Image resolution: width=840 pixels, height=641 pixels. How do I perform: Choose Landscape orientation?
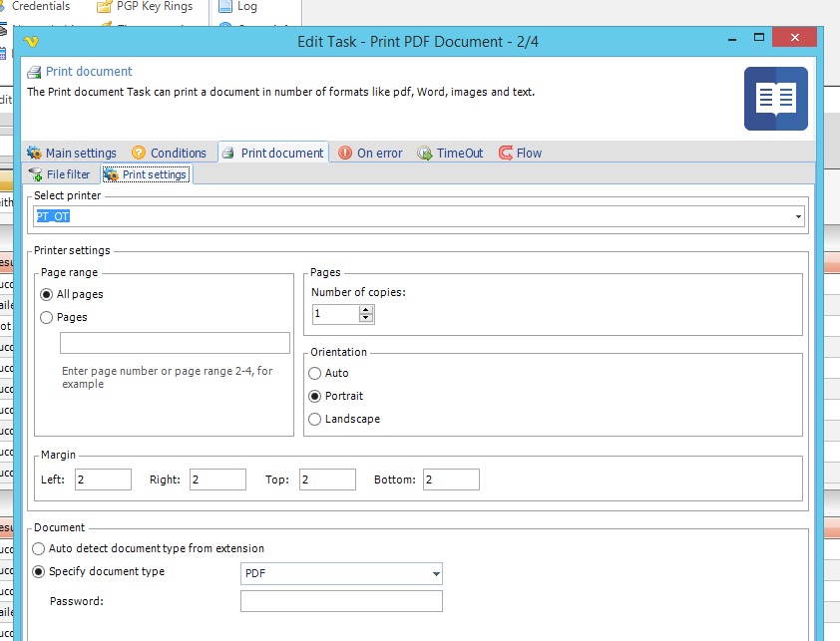315,419
